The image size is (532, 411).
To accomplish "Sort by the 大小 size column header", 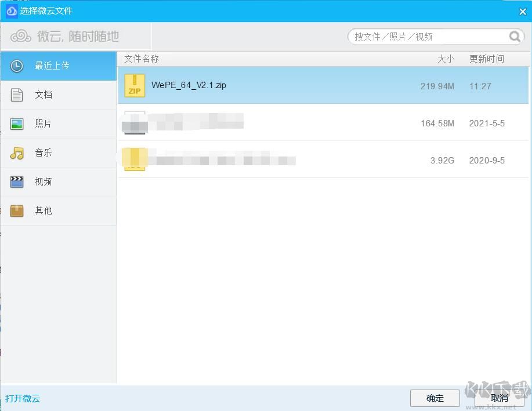I will coord(446,59).
